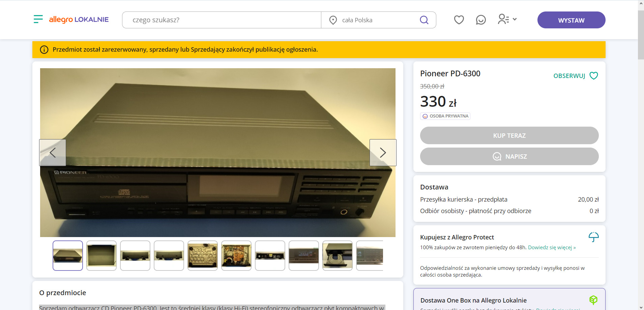Click the '330 zł' price
This screenshot has height=310, width=644.
coord(438,102)
